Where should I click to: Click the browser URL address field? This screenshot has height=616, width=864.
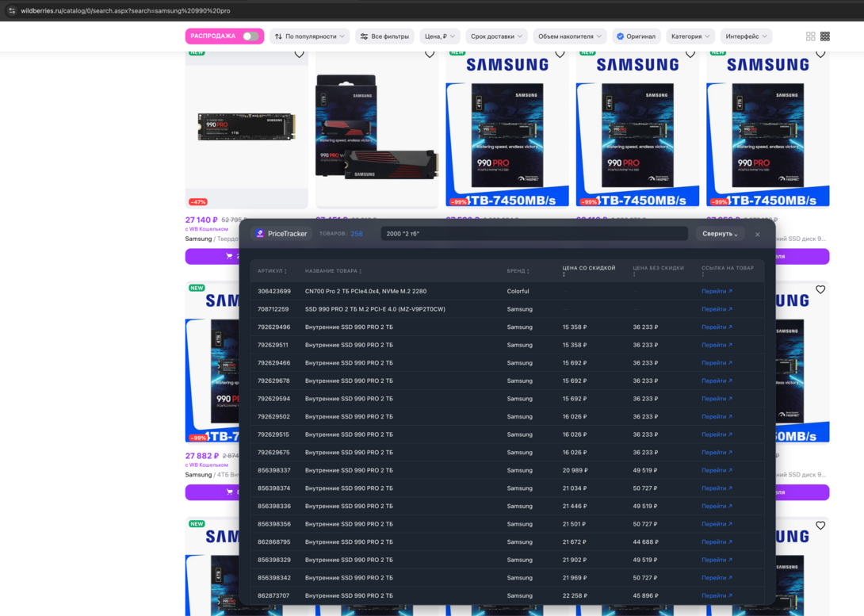coord(125,10)
